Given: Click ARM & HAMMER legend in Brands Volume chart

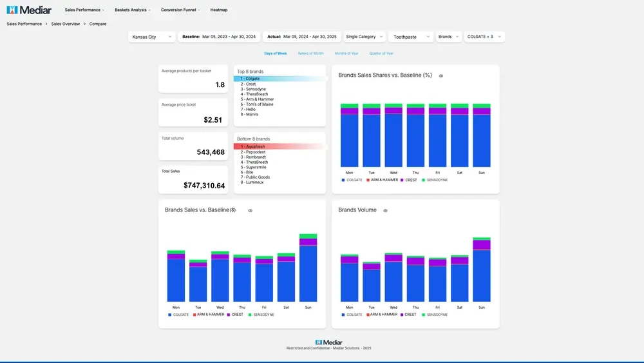Looking at the screenshot, I should (382, 315).
